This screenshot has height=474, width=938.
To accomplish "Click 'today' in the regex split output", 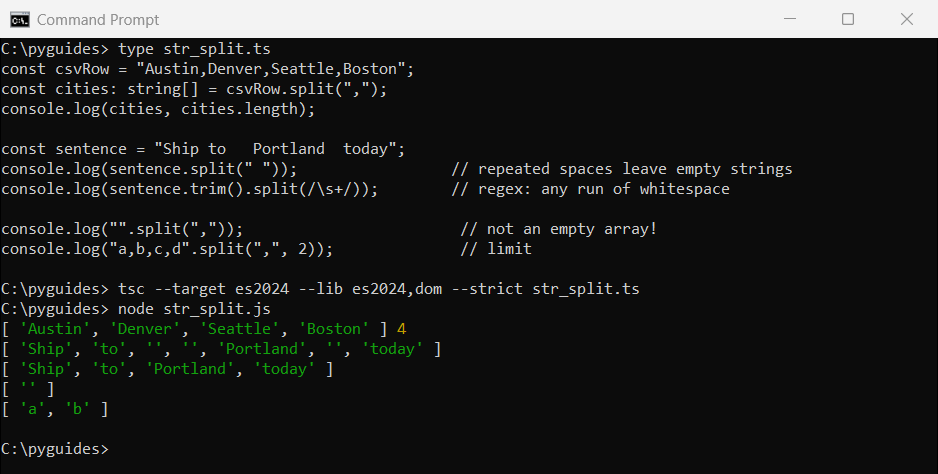I will 284,369.
